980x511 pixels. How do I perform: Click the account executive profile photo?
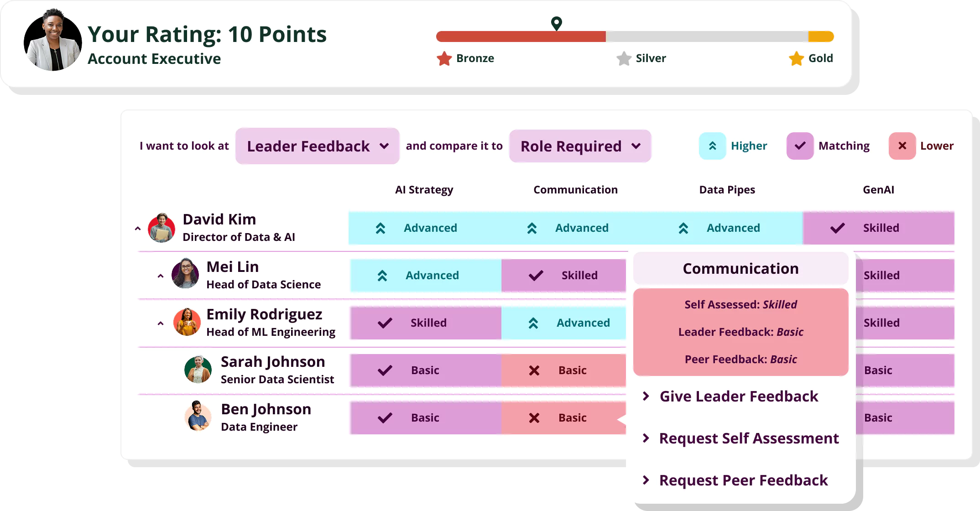[53, 41]
